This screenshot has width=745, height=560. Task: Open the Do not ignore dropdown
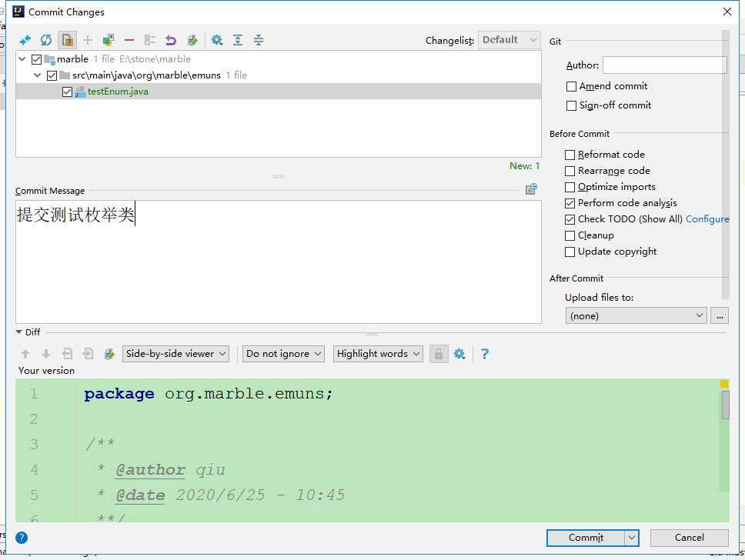coord(284,354)
